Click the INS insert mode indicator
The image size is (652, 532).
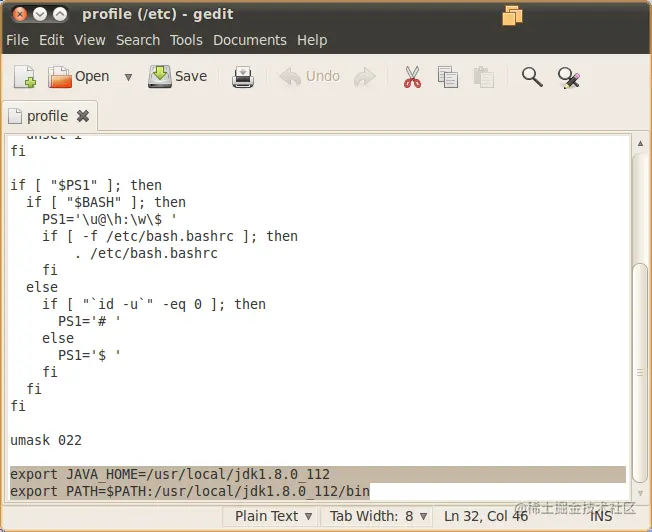coord(601,516)
